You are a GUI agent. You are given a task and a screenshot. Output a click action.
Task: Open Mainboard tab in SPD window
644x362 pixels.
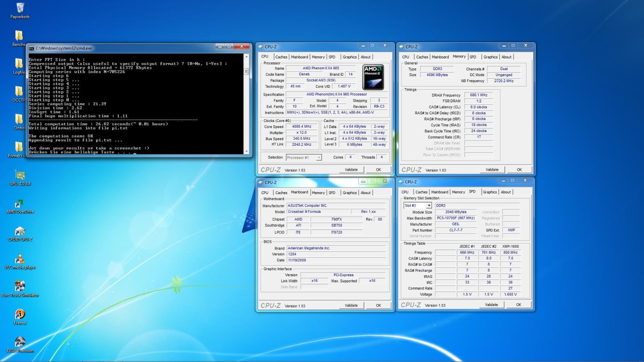tap(440, 192)
